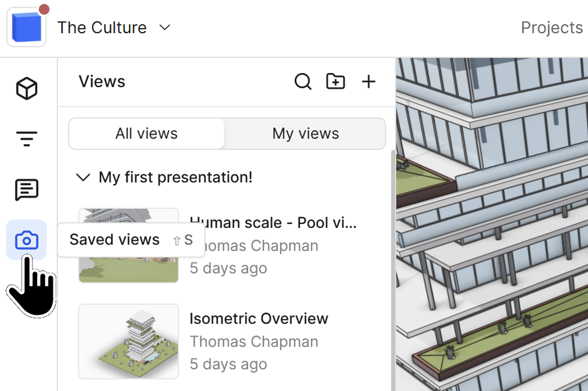The width and height of the screenshot is (588, 391).
Task: Open The Culture workspace dropdown chevron
Action: [x=165, y=27]
